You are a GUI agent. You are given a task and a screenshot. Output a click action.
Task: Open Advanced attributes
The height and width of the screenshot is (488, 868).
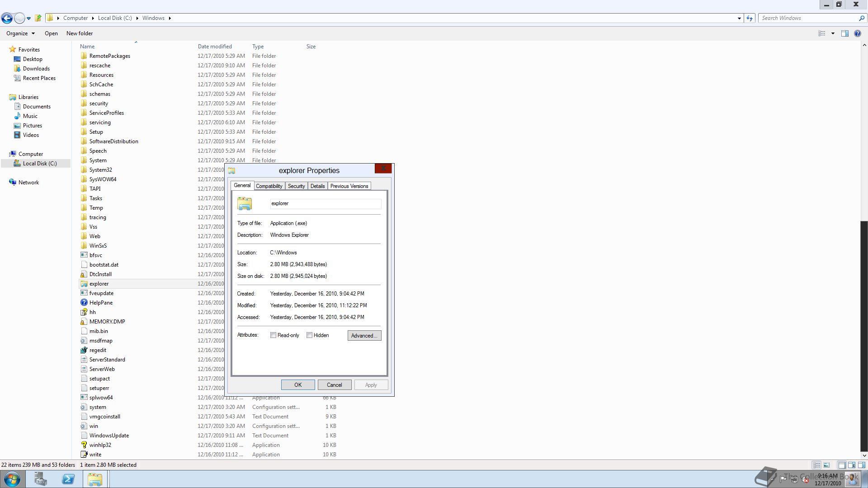(364, 336)
